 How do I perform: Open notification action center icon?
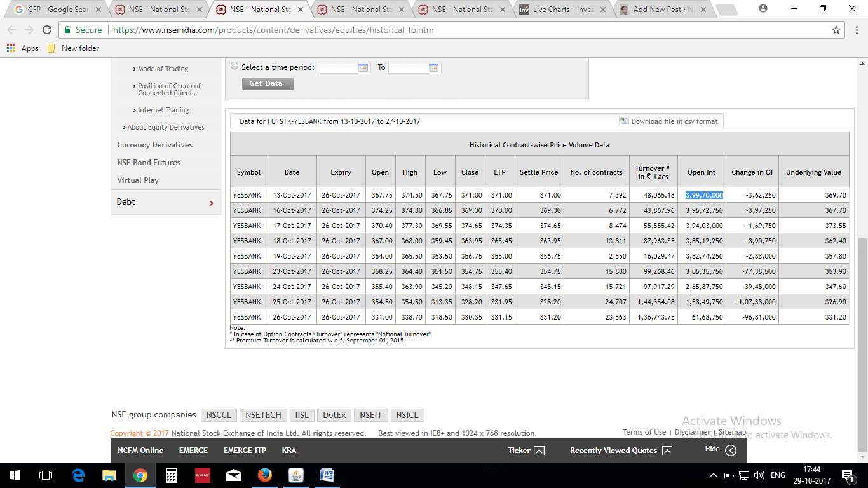(848, 475)
